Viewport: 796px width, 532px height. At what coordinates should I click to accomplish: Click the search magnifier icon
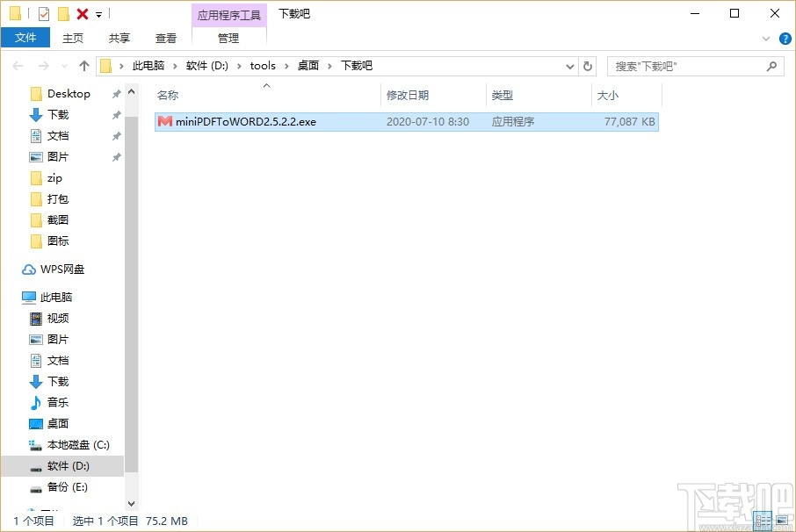click(771, 65)
